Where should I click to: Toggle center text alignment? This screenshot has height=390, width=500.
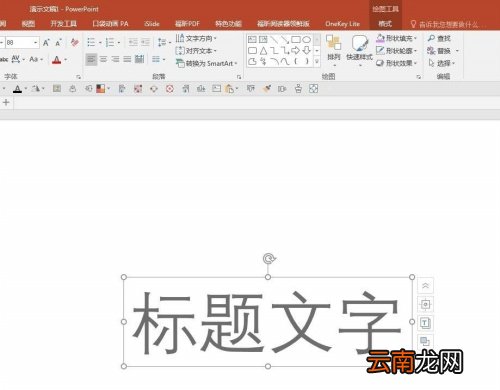[x=103, y=59]
